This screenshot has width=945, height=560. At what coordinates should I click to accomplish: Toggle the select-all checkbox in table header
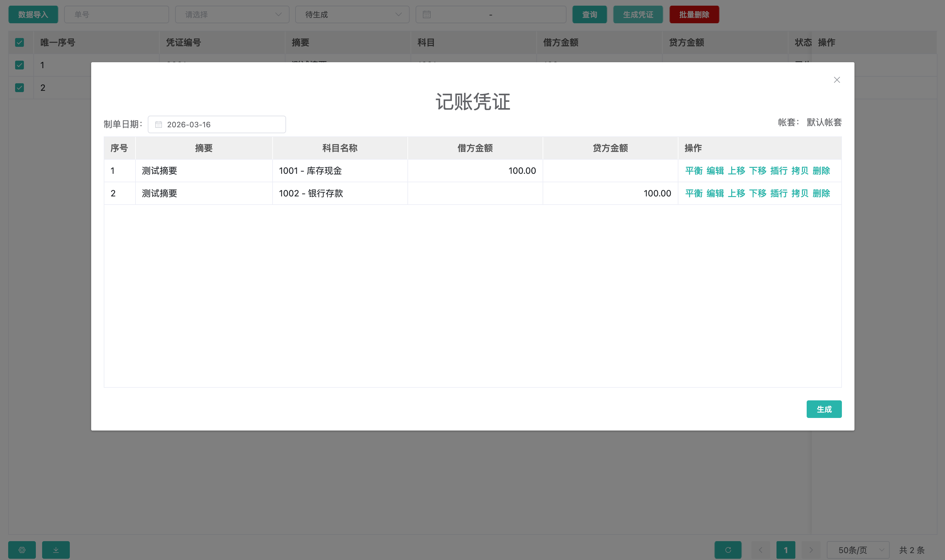click(19, 42)
